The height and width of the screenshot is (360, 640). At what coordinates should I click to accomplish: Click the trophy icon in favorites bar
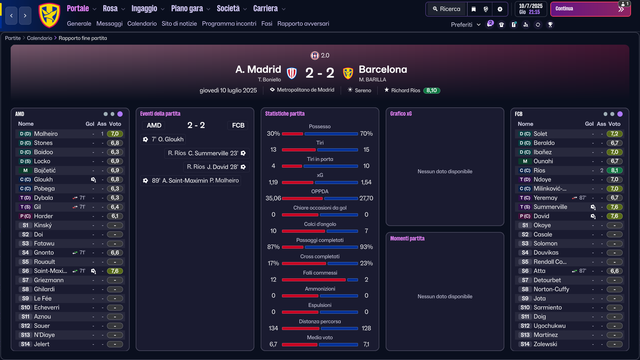(550, 24)
